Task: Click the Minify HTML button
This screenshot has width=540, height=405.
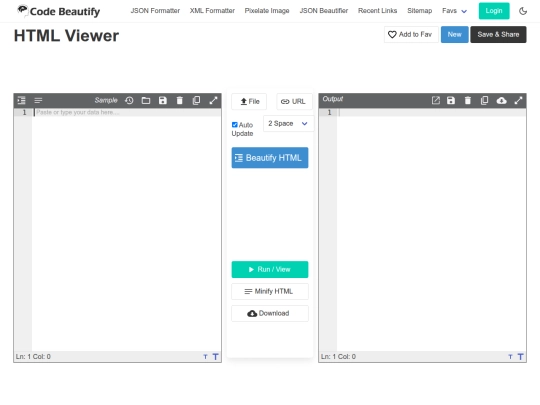Action: tap(270, 291)
